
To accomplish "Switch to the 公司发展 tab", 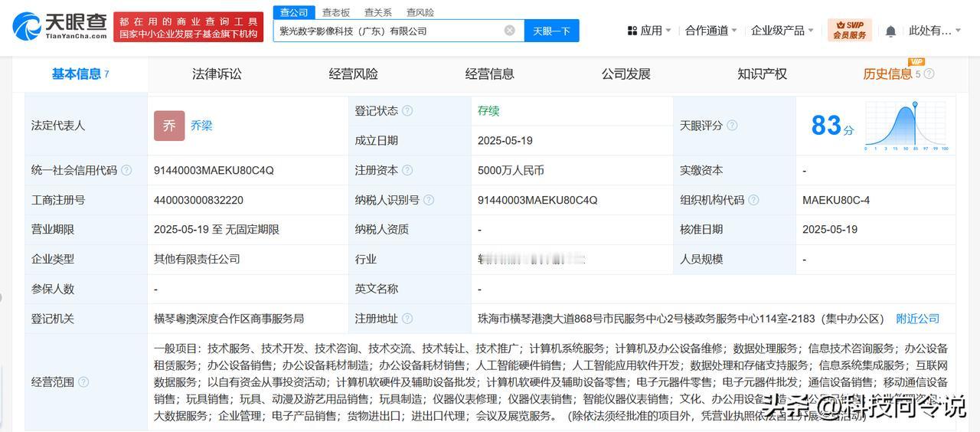I will [x=626, y=74].
